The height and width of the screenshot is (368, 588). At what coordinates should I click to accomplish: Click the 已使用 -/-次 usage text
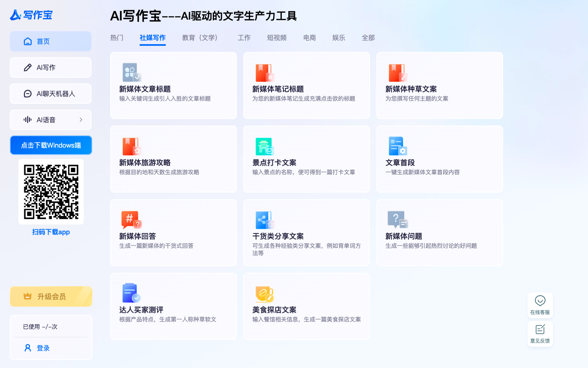pyautogui.click(x=40, y=327)
